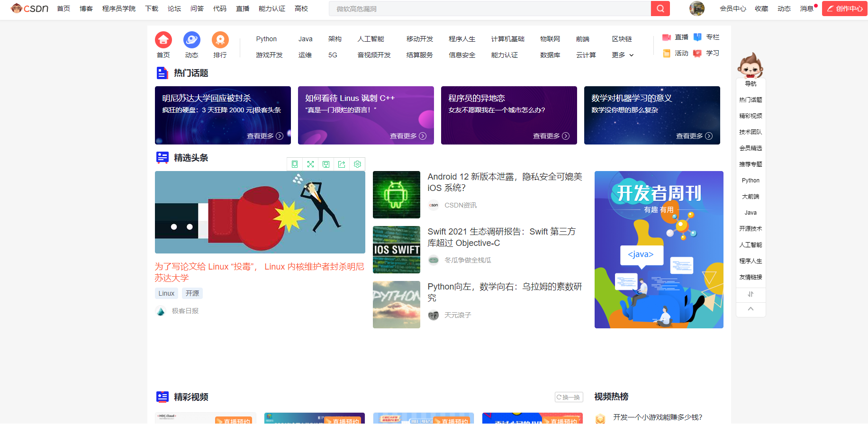Screen dimensions: 868x425
Task: Open Swift 2021 生态调研报告 article title
Action: point(502,237)
